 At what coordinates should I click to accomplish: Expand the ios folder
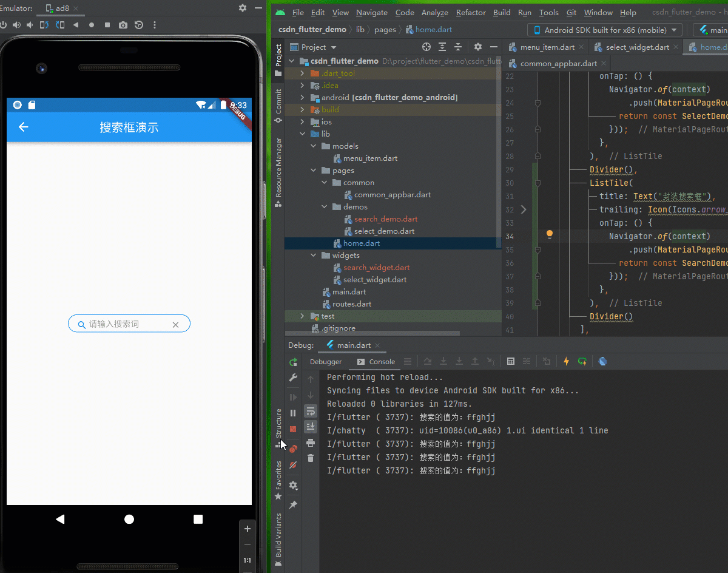303,122
